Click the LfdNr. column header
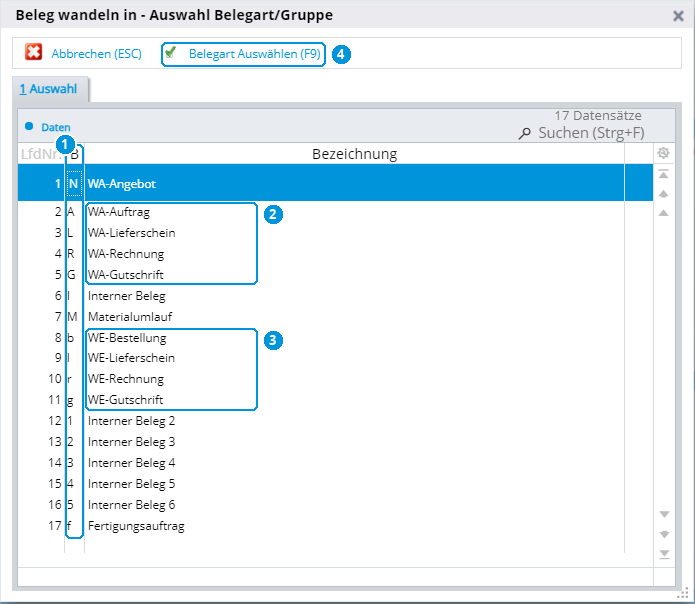This screenshot has width=695, height=604. tap(41, 154)
